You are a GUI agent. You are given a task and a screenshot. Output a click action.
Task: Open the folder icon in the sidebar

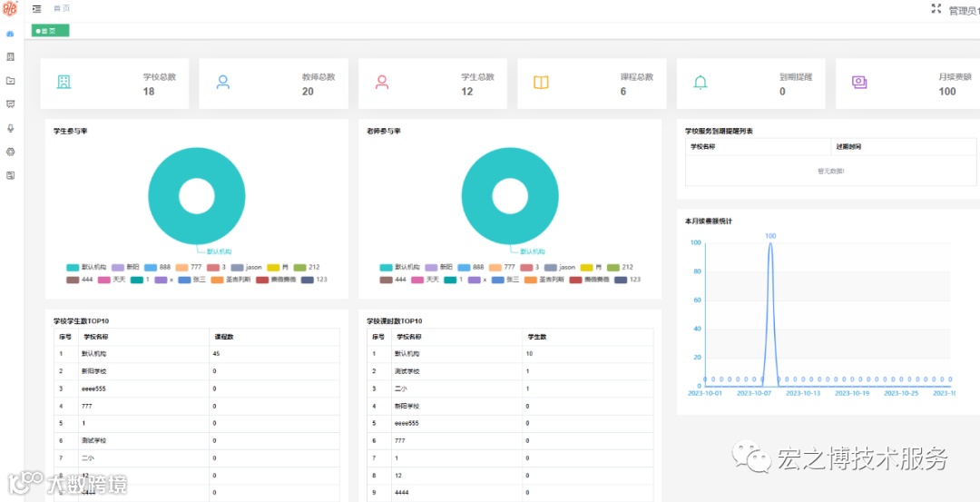tap(10, 81)
